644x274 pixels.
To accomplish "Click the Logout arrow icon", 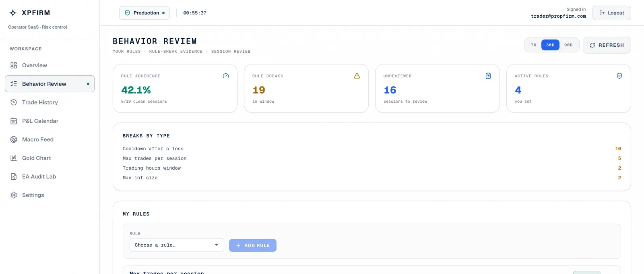I will 602,13.
